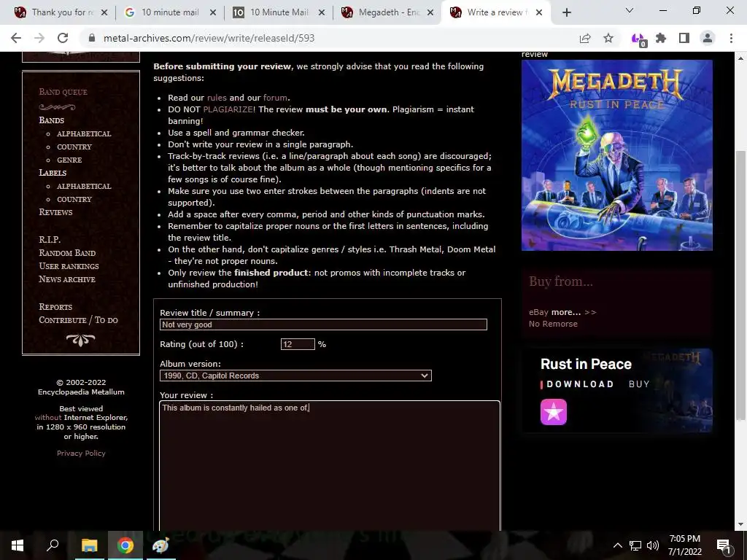Image resolution: width=747 pixels, height=560 pixels.
Task: Click the rating percentage field
Action: pos(298,344)
